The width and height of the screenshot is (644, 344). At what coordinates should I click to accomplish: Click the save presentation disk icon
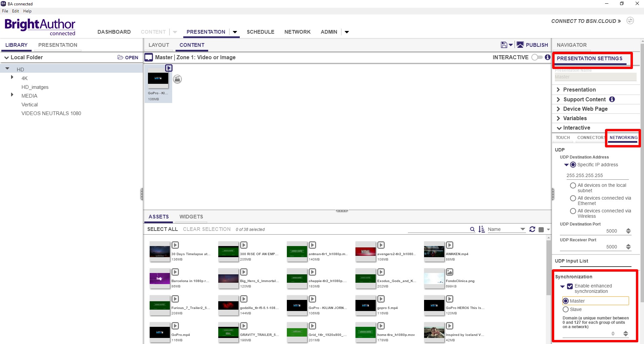(504, 45)
